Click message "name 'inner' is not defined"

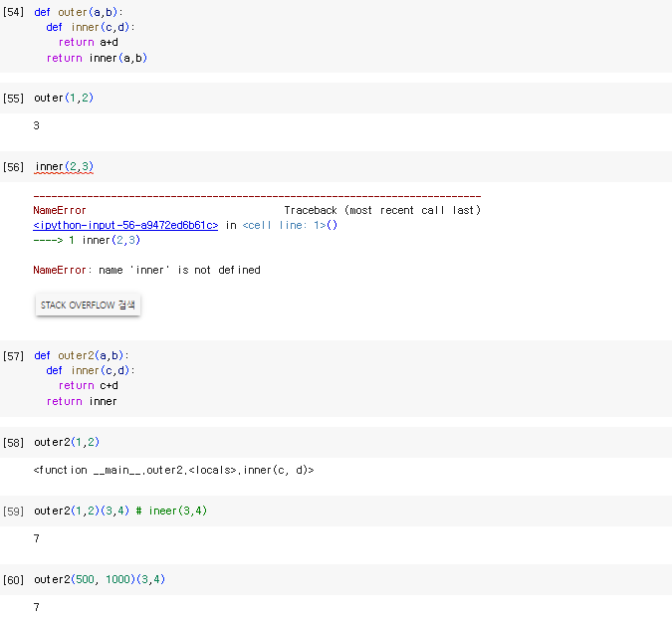[x=179, y=271]
